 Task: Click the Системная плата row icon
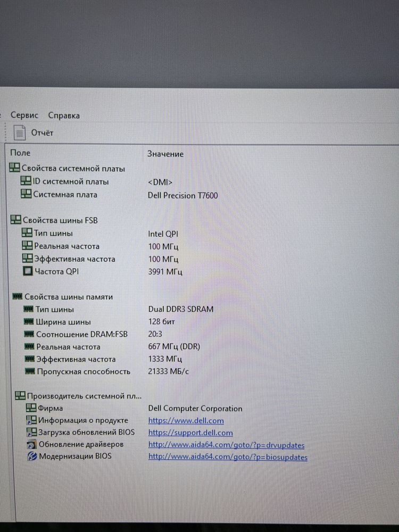tap(26, 194)
